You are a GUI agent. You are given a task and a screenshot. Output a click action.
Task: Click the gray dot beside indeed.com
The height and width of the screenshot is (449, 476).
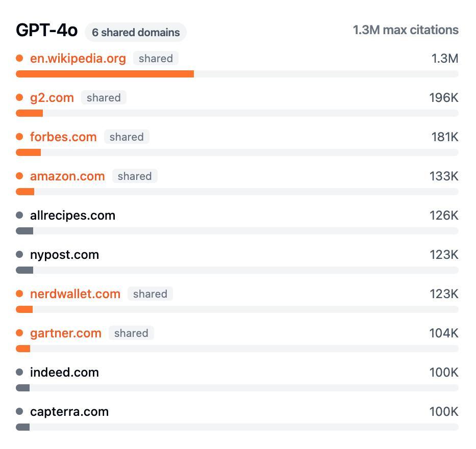click(19, 373)
